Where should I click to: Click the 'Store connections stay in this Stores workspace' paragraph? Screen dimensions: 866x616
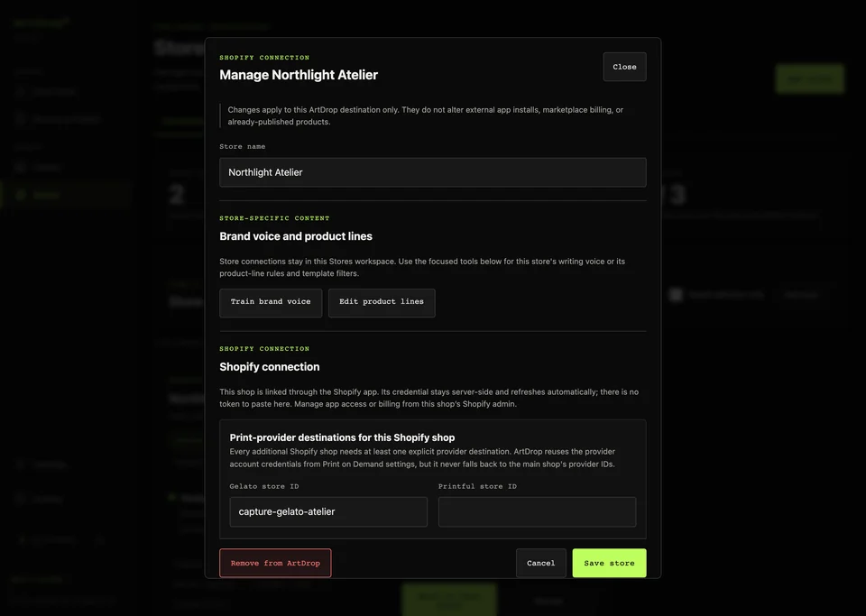pos(422,267)
